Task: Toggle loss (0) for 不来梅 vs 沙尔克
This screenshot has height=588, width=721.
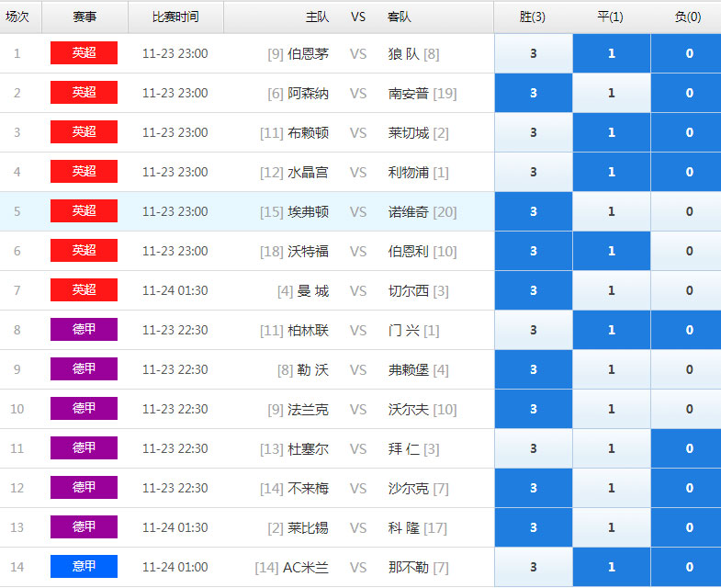Action: (686, 489)
